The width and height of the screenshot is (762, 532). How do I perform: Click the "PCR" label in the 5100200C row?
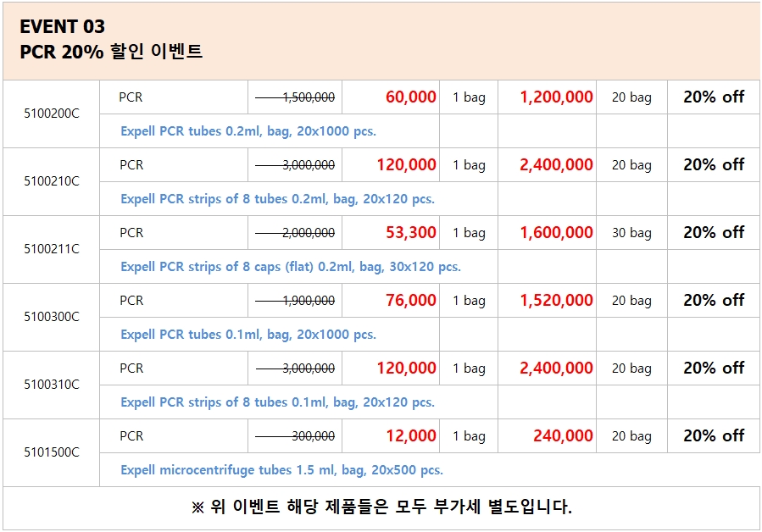[131, 97]
